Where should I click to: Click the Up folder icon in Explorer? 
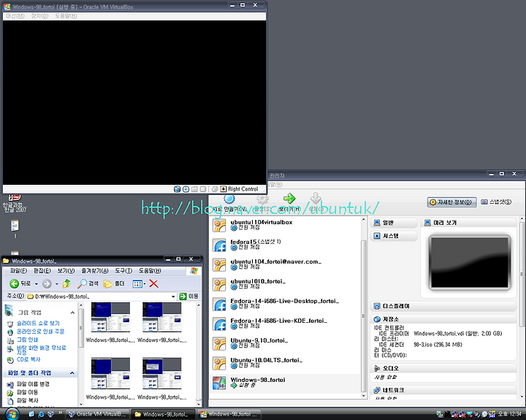[66, 284]
